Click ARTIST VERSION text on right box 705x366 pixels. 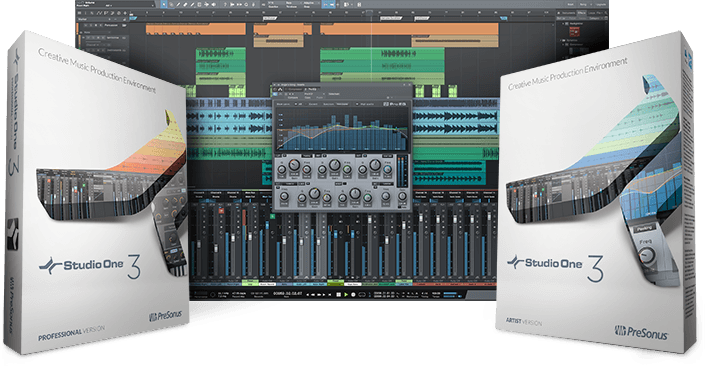tap(524, 321)
